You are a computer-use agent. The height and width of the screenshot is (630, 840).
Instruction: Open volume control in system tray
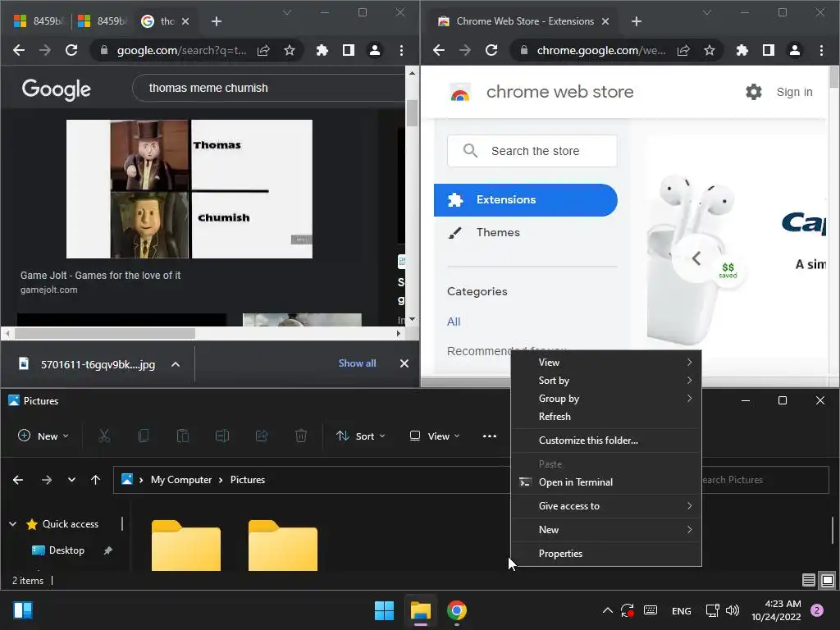[733, 610]
